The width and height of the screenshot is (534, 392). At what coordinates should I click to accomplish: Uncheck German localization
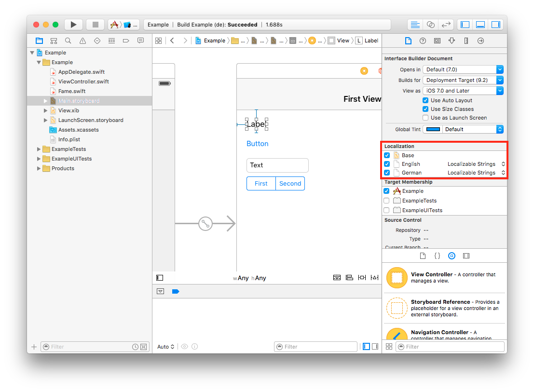click(x=387, y=173)
